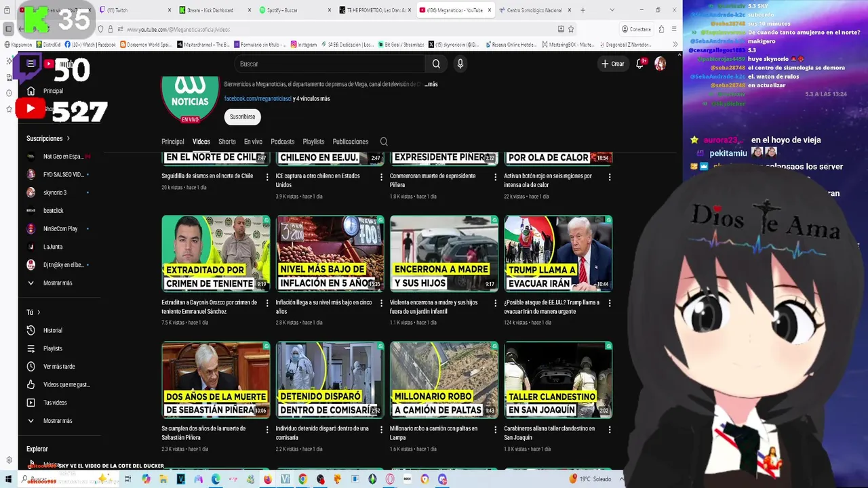This screenshot has width=868, height=488.
Task: Open options menu for Inflación llega a su nivel video
Action: [x=380, y=303]
